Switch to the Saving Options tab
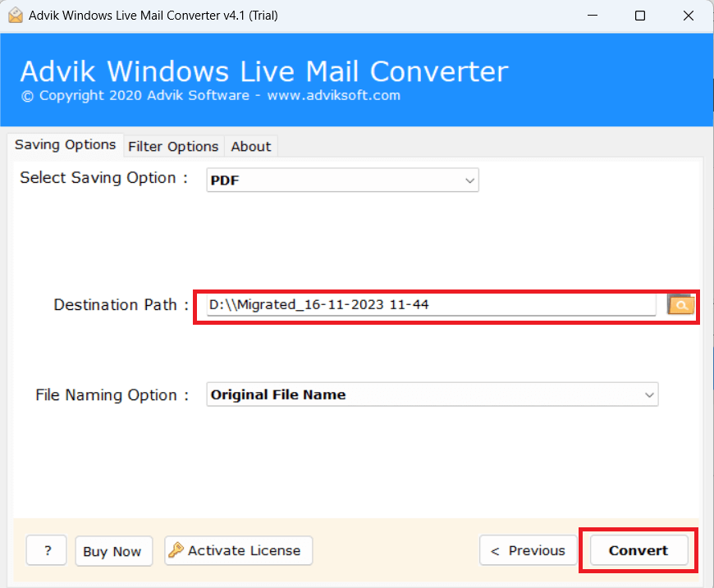Screen dimensions: 714x588 click(65, 145)
